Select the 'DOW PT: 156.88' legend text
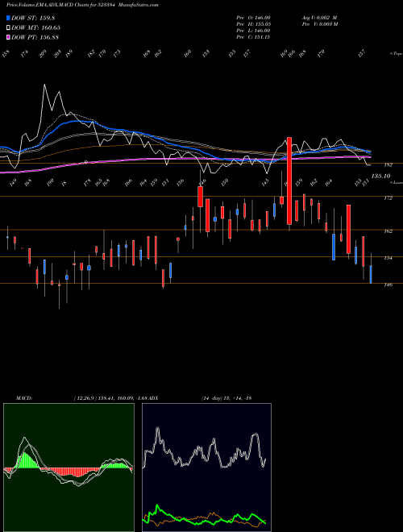The image size is (403, 532). tap(35, 37)
